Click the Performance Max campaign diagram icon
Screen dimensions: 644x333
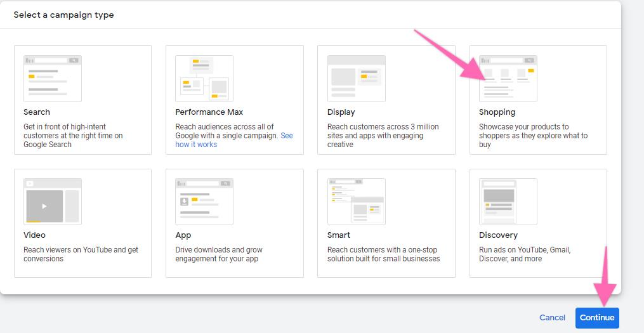tap(204, 79)
